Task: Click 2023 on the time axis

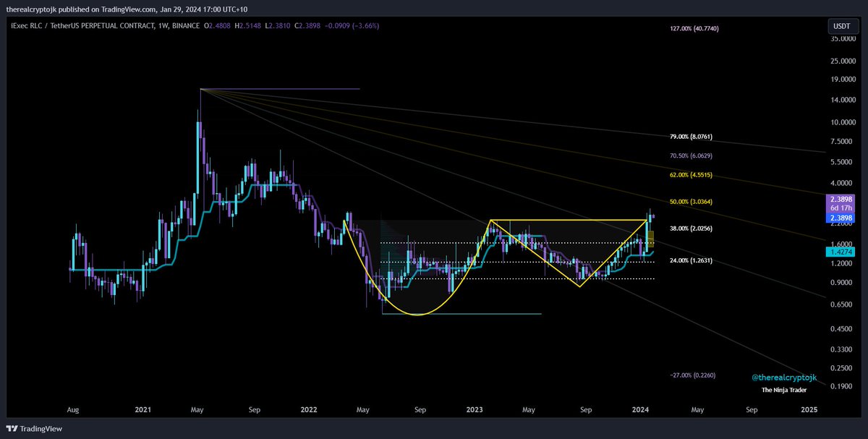Action: pyautogui.click(x=475, y=409)
